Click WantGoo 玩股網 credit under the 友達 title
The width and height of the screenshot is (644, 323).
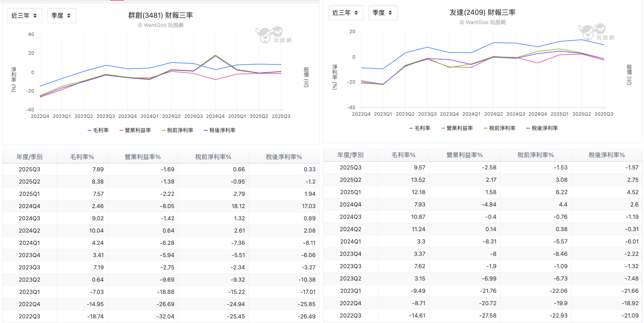pos(482,23)
